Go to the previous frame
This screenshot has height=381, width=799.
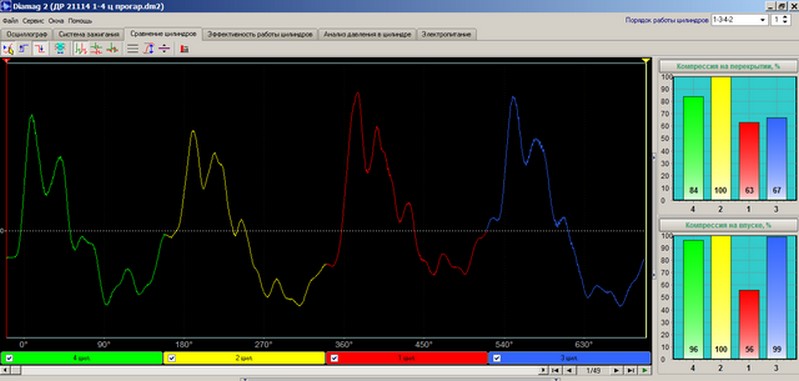coord(569,370)
